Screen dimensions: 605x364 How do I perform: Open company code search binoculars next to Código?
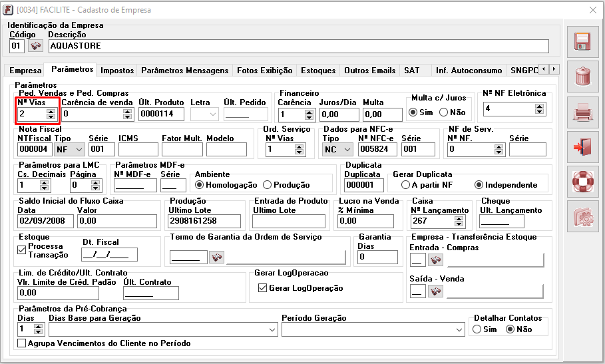35,46
